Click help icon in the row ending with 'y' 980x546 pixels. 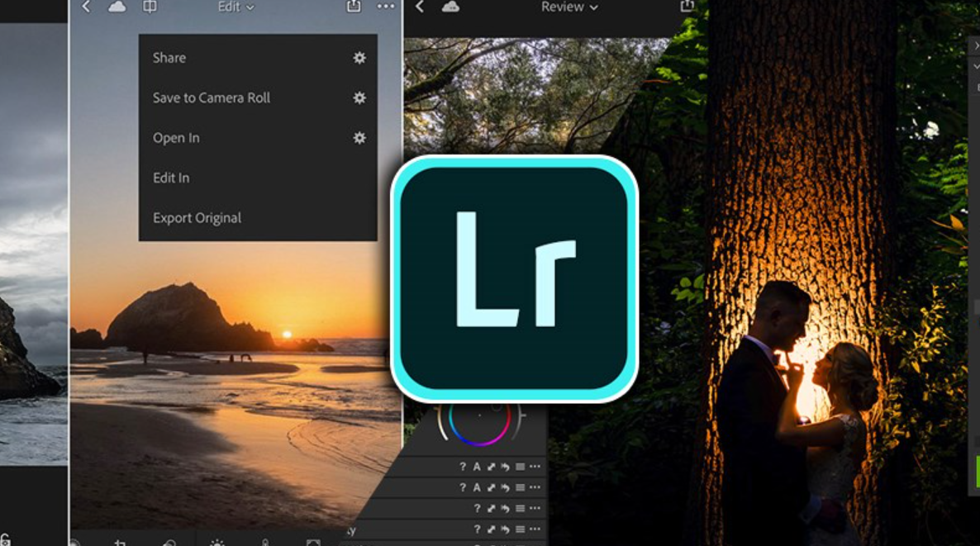(477, 529)
